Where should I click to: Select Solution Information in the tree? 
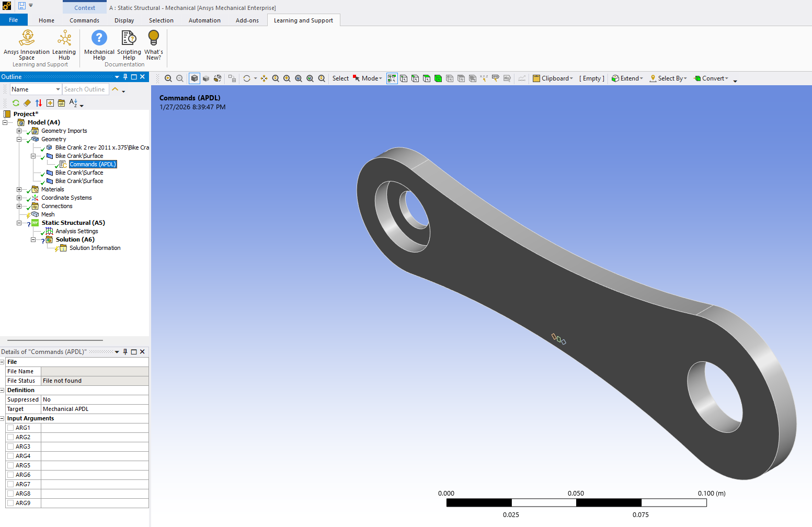[x=95, y=248]
